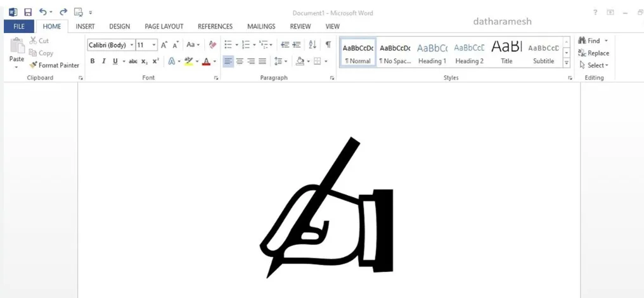The height and width of the screenshot is (298, 644).
Task: Expand the Styles gallery More arrow
Action: 567,63
